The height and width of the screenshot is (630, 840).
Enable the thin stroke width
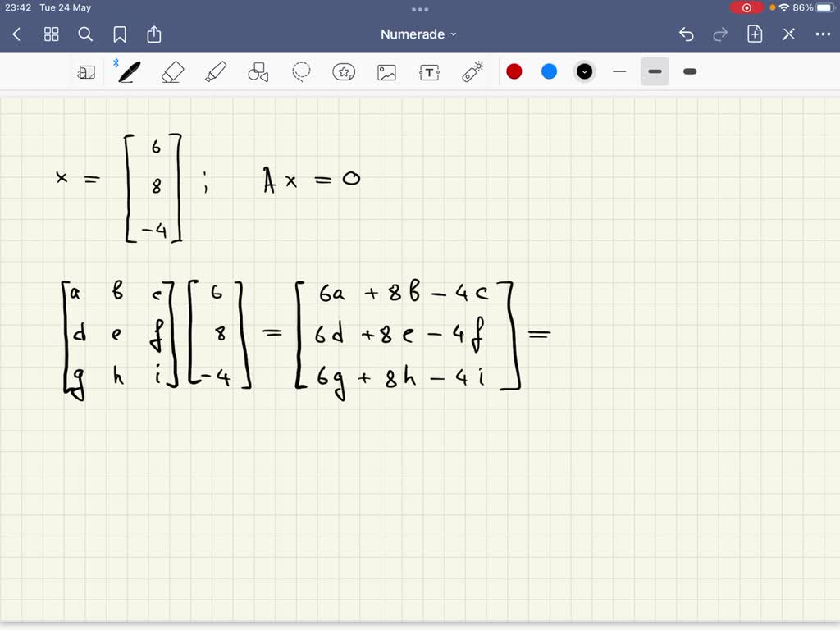619,72
